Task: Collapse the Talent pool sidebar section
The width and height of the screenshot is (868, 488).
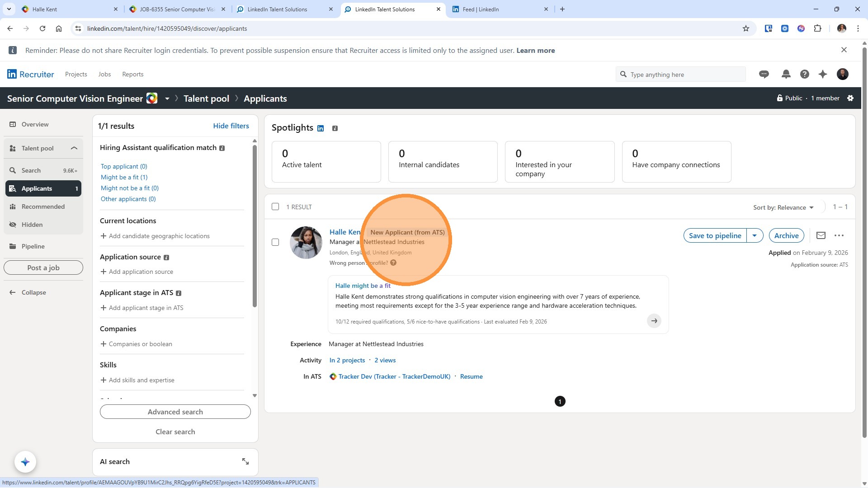Action: [x=74, y=148]
